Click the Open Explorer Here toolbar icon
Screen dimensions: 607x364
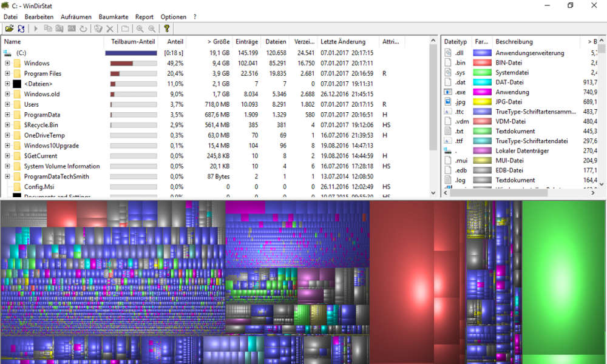click(x=59, y=29)
